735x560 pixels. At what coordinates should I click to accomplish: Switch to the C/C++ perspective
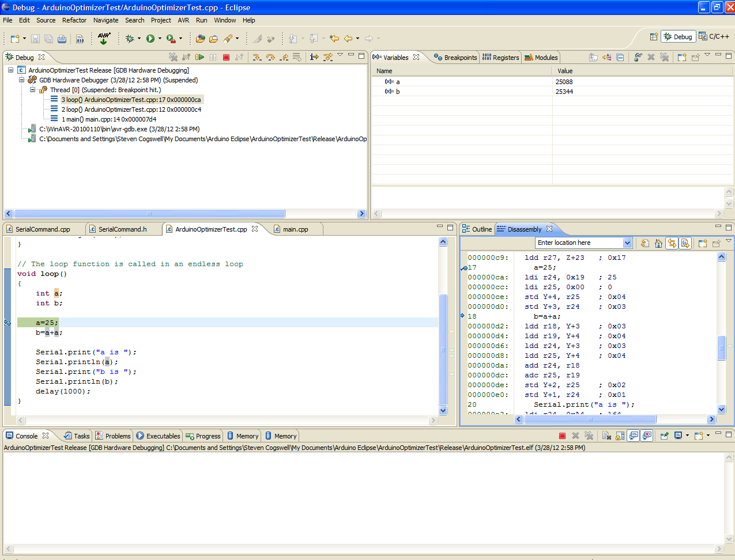714,36
